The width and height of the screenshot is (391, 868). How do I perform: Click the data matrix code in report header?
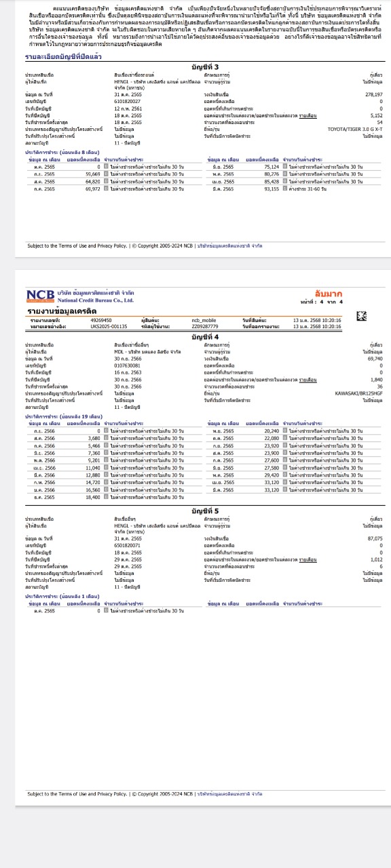(362, 315)
